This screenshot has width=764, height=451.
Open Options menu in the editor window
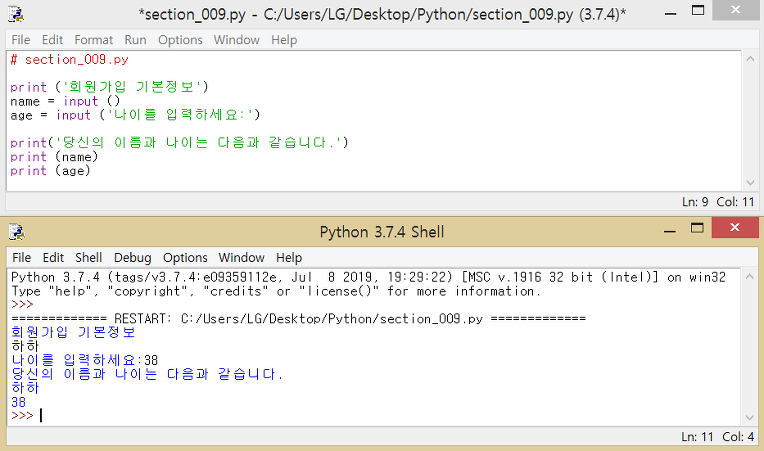point(180,40)
